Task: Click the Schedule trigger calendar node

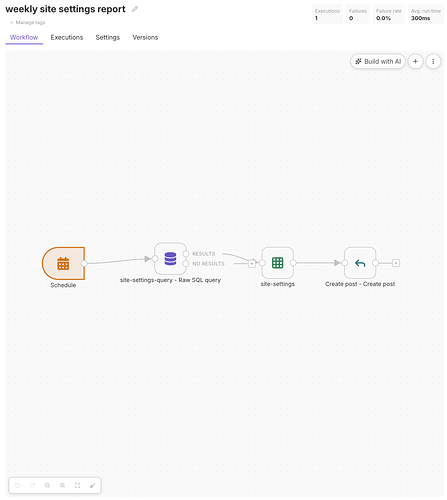Action: 63,263
